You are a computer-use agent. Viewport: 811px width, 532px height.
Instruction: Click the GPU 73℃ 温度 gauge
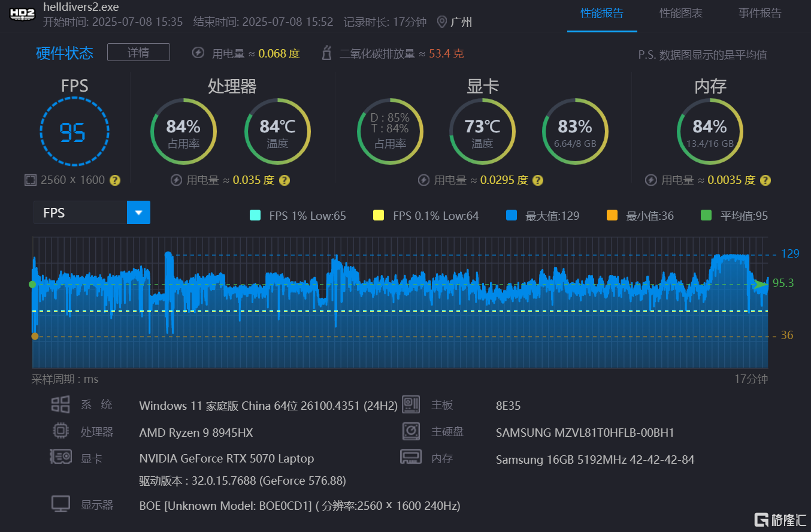pyautogui.click(x=482, y=131)
